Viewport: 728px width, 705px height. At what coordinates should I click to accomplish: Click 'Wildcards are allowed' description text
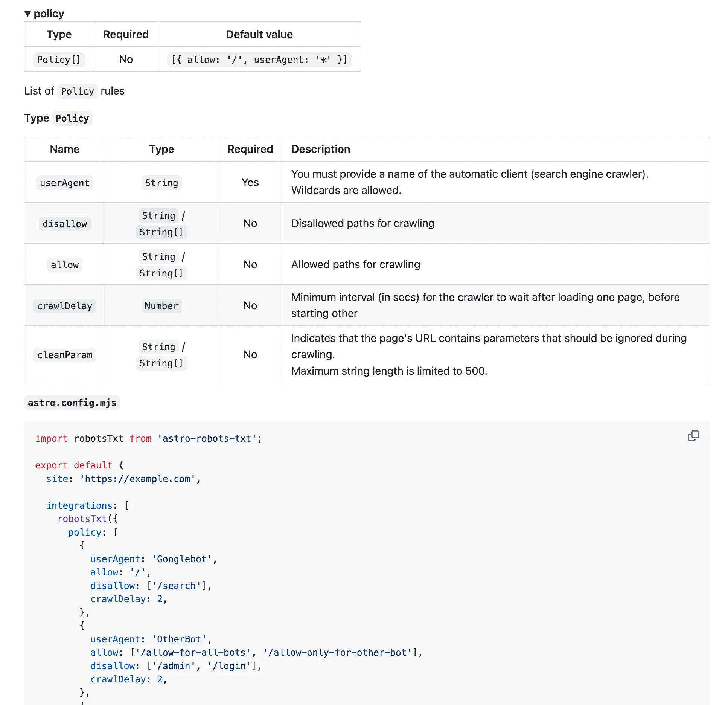[346, 190]
